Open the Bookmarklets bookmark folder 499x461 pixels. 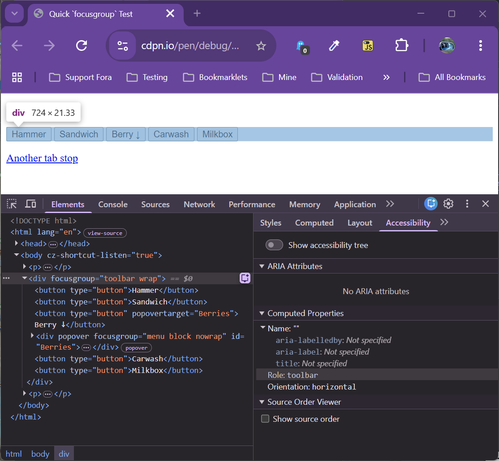click(x=215, y=77)
